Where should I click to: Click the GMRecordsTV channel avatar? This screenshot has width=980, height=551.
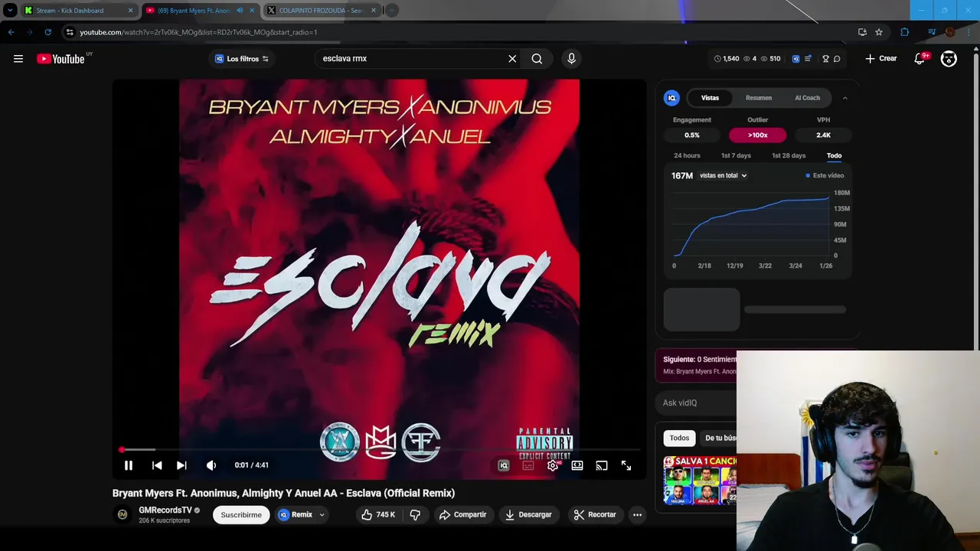coord(122,515)
